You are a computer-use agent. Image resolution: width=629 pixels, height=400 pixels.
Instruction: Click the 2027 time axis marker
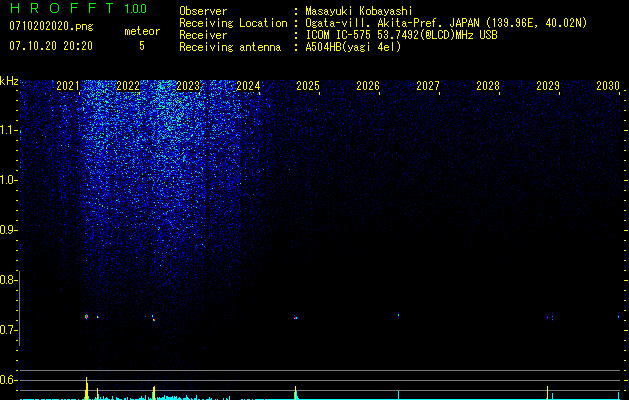click(428, 86)
